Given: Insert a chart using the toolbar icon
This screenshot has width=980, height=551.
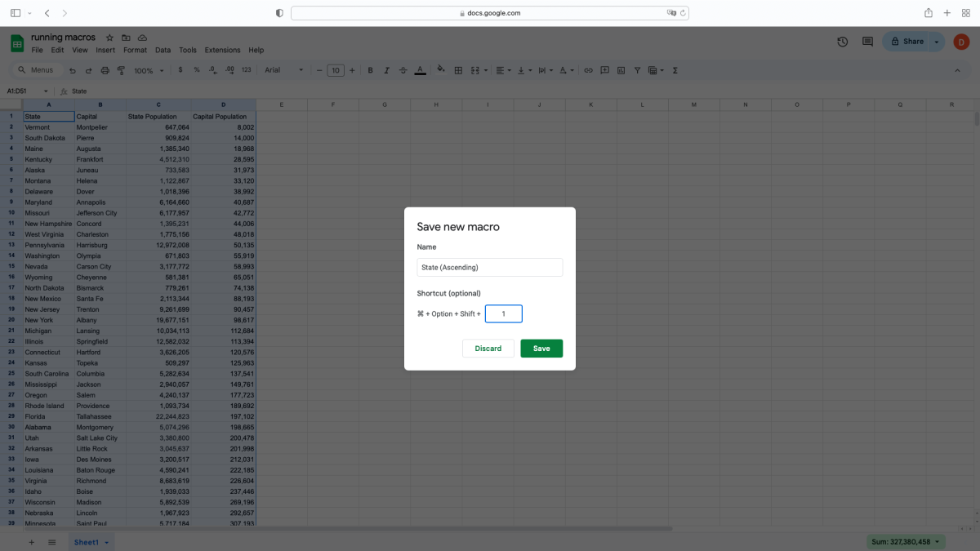Looking at the screenshot, I should coord(622,70).
